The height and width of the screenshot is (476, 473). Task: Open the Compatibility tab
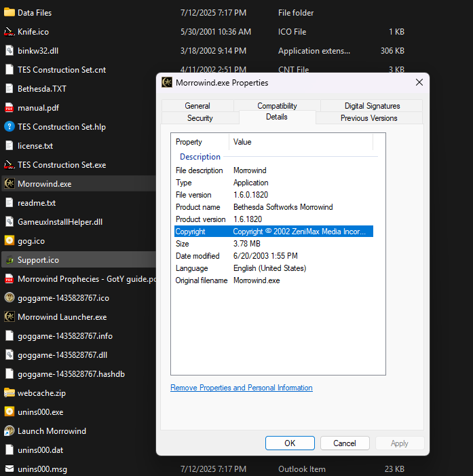pos(277,106)
